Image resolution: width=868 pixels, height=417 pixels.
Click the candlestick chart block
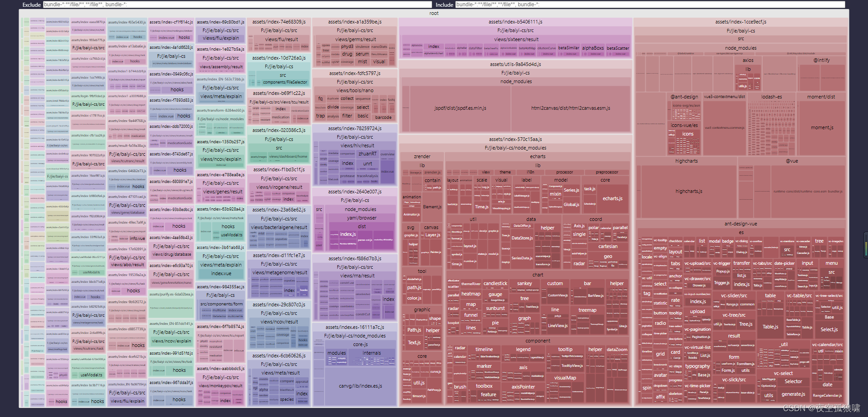[495, 284]
